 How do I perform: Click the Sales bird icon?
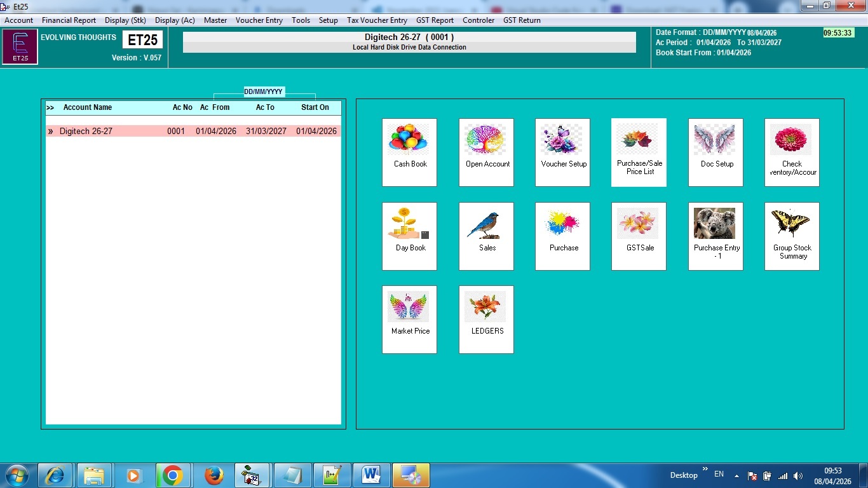click(486, 227)
